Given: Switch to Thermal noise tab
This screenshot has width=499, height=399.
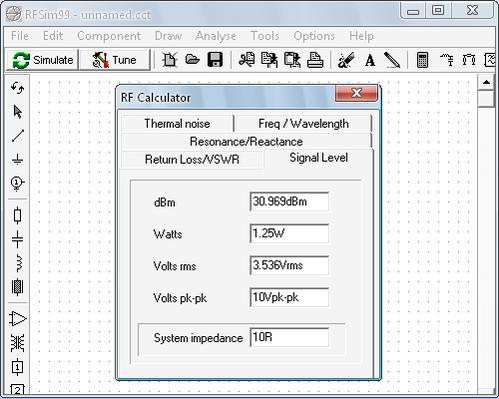Looking at the screenshot, I should click(177, 124).
